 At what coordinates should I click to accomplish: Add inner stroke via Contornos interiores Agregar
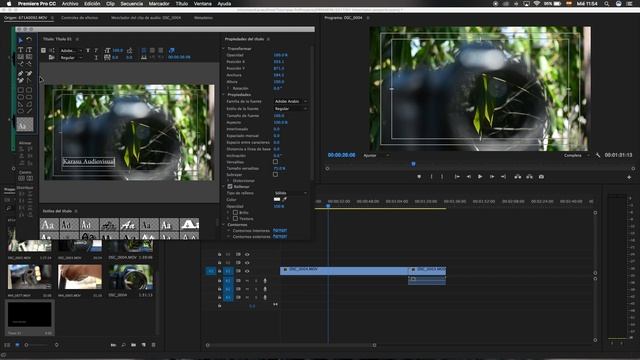coord(280,231)
